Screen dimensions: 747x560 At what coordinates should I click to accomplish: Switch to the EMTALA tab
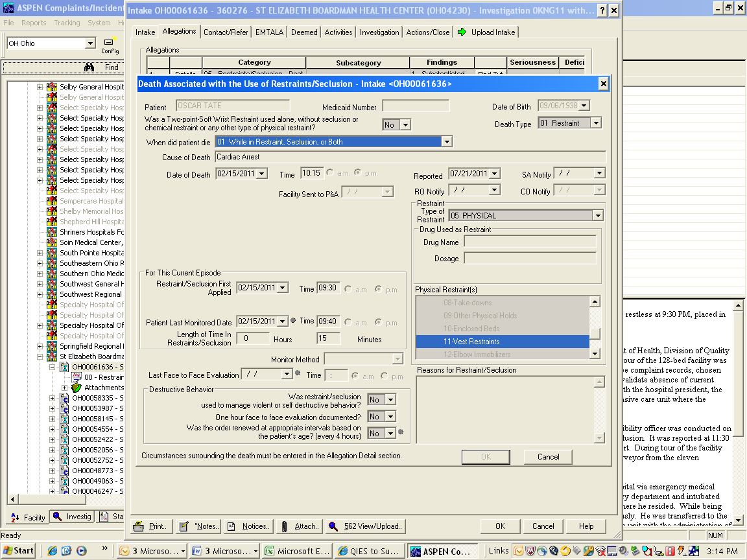point(269,32)
